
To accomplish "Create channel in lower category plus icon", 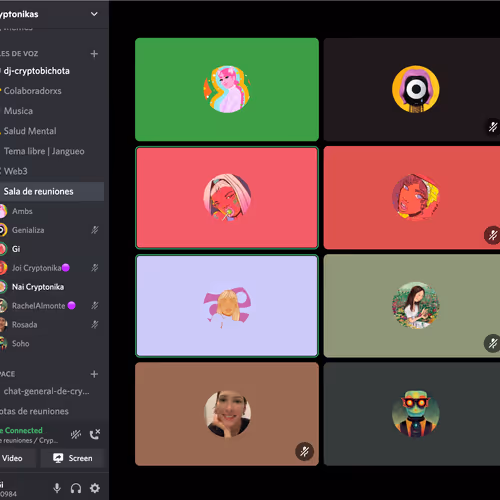I will pos(94,374).
